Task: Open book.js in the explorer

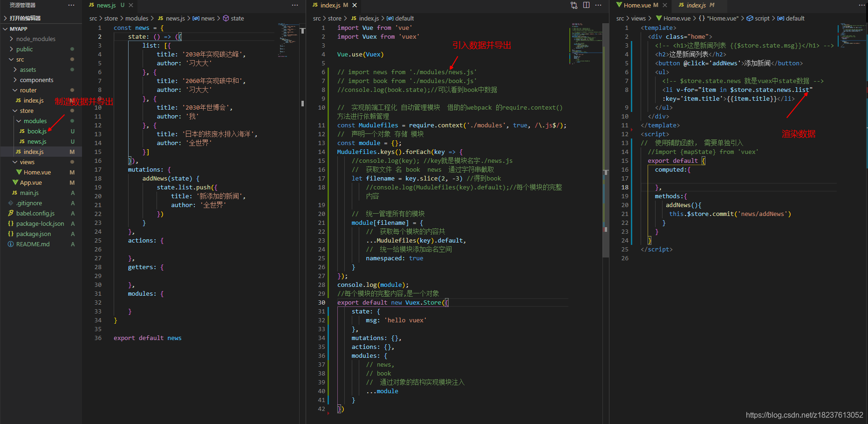Action: tap(37, 131)
